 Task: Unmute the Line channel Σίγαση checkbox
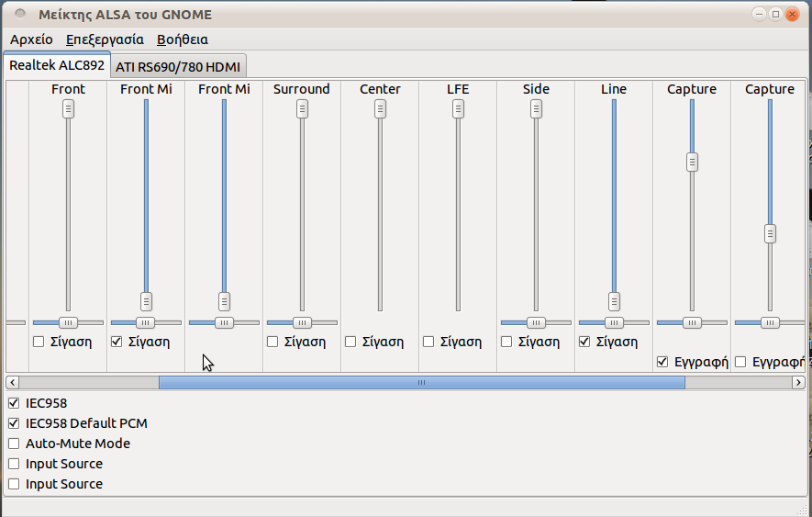584,342
